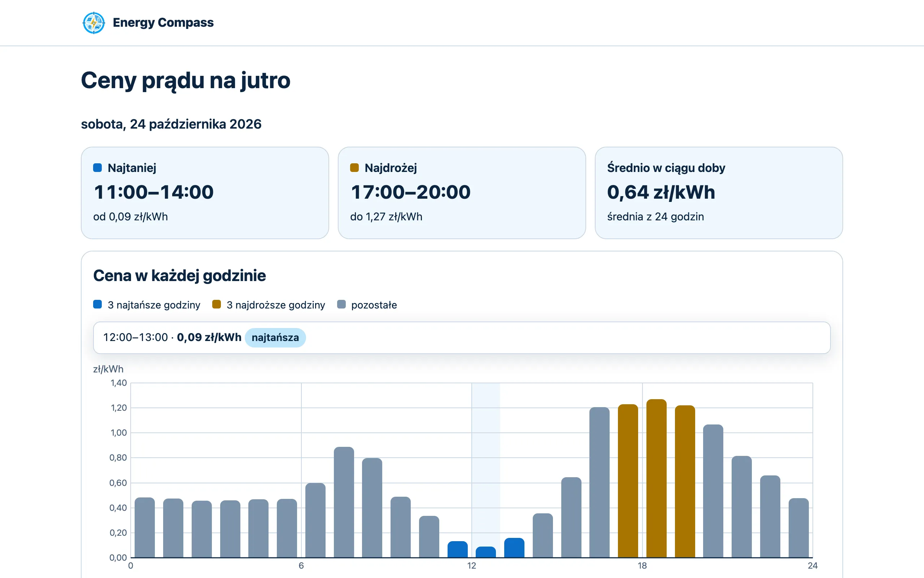Select the grey bar at 8:00
Viewport: 924px width, 578px height.
(372, 508)
